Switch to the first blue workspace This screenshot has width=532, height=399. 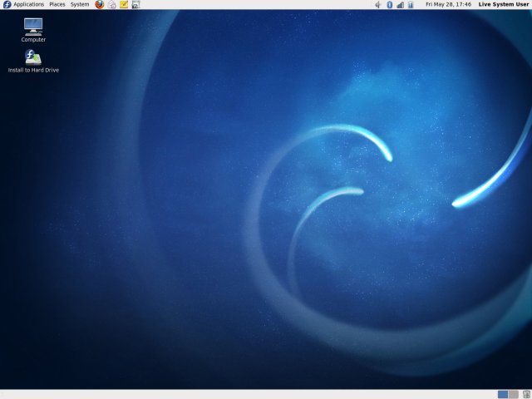coord(503,395)
